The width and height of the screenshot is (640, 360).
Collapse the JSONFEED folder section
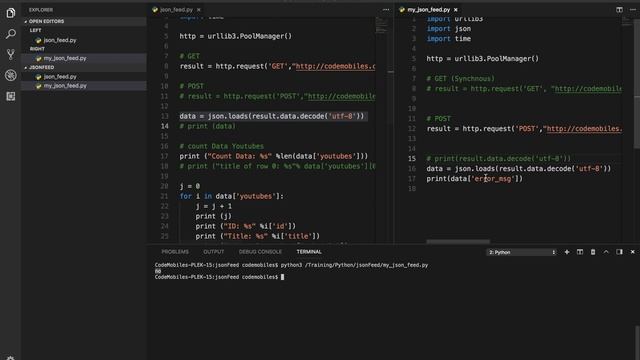[84, 67]
